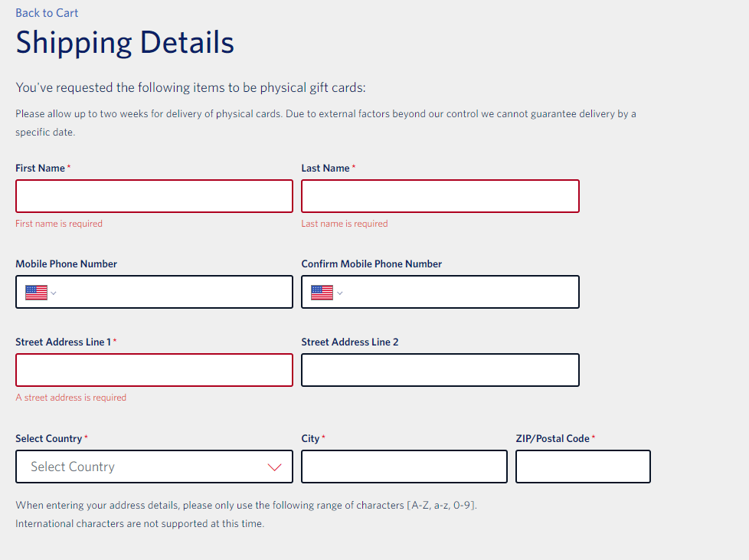Click the US flag in Mobile Phone Number

coord(36,293)
